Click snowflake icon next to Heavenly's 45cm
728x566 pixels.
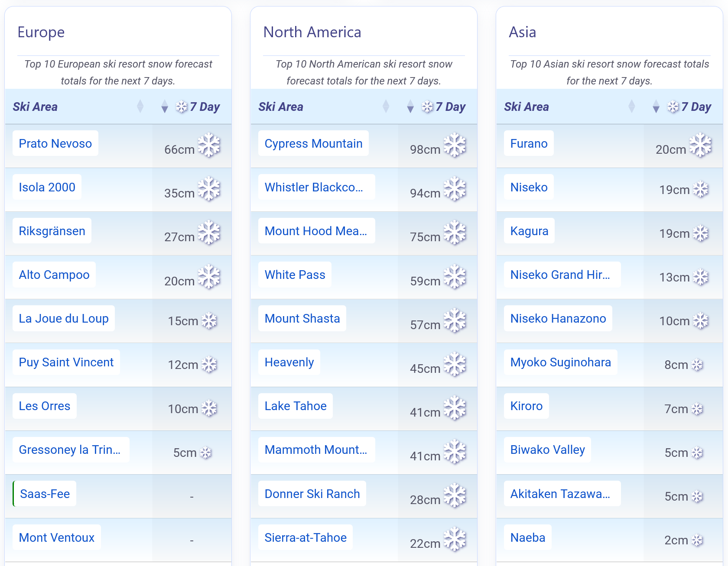click(x=455, y=364)
